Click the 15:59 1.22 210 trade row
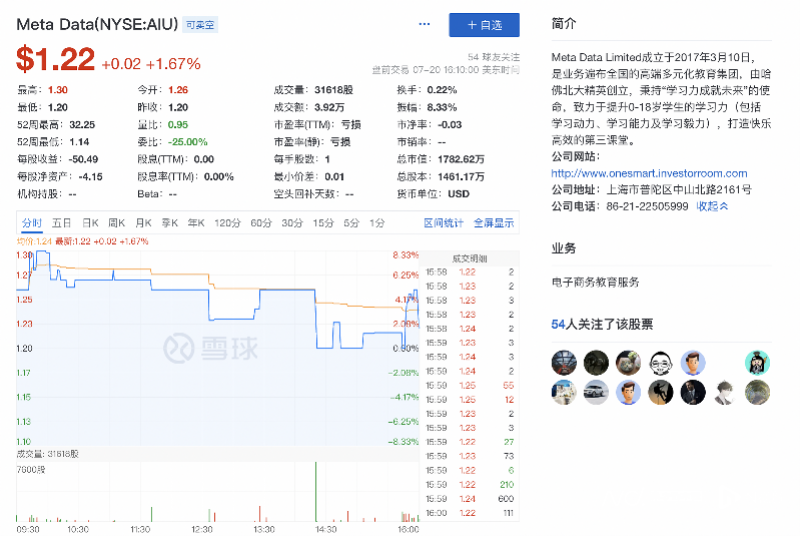The height and width of the screenshot is (536, 800). coord(469,484)
